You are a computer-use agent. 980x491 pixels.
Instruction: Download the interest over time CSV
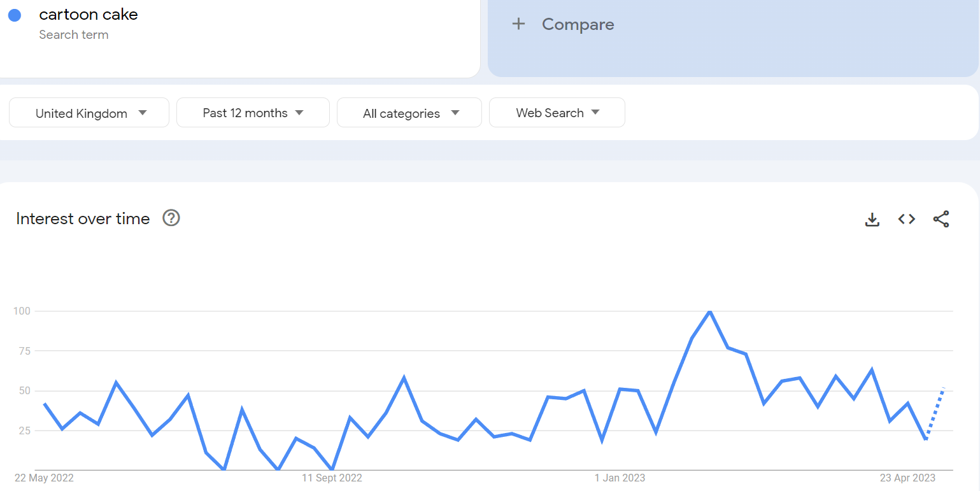872,219
